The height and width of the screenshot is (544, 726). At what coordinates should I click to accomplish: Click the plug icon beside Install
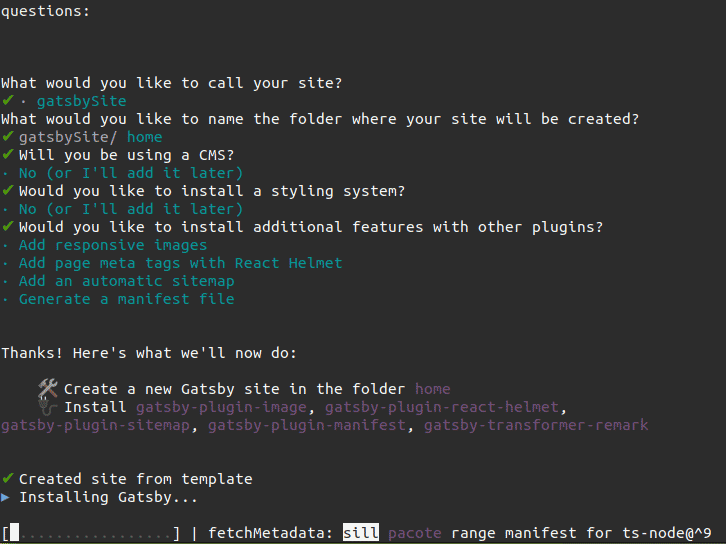pos(48,406)
